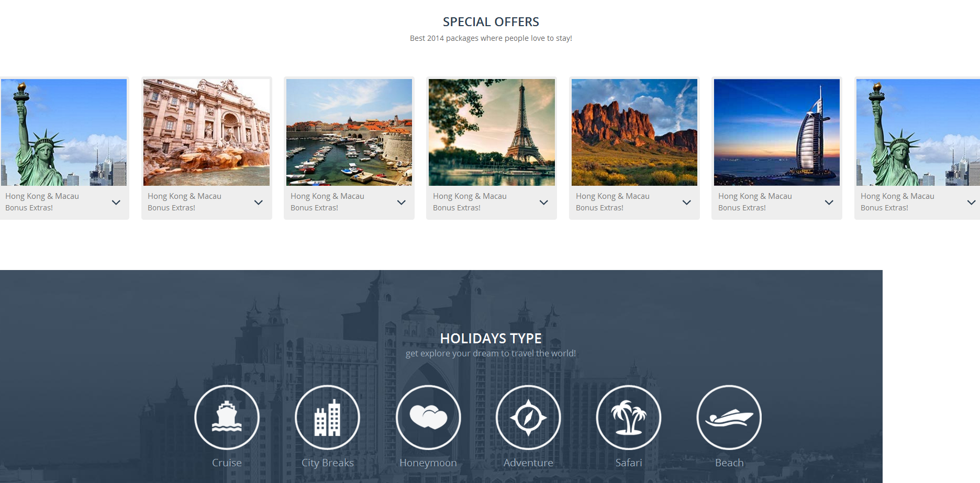The width and height of the screenshot is (980, 483).
Task: Open the harbor town offer image
Action: pyautogui.click(x=349, y=132)
